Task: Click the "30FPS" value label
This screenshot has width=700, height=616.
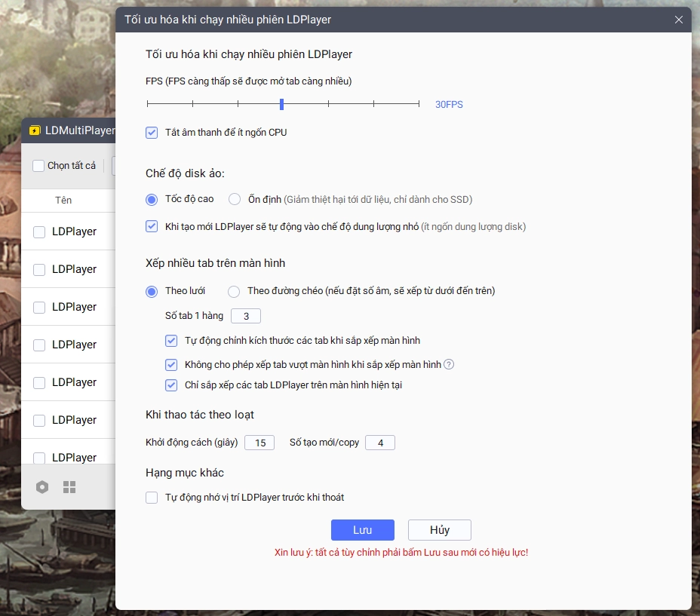Action: [x=449, y=105]
